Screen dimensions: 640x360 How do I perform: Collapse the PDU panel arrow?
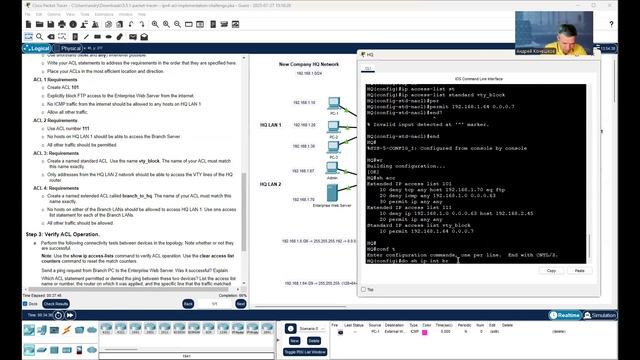pos(279,340)
